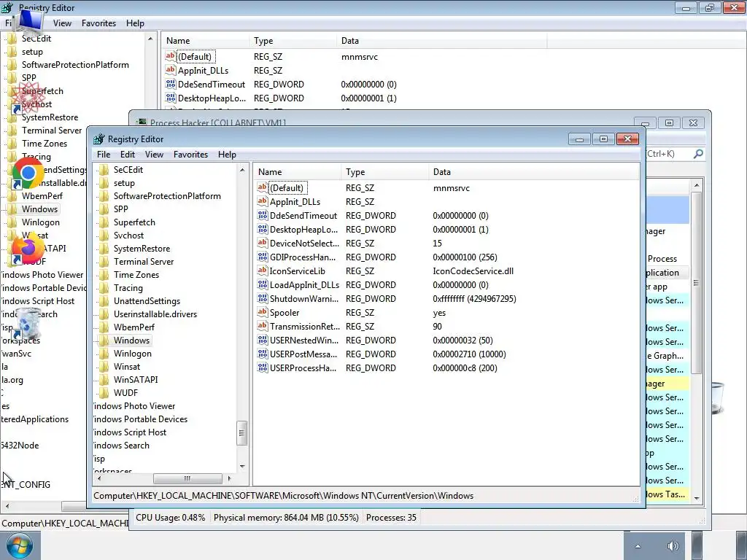
Task: Click the IconCodecService.dll data cell
Action: coord(473,271)
